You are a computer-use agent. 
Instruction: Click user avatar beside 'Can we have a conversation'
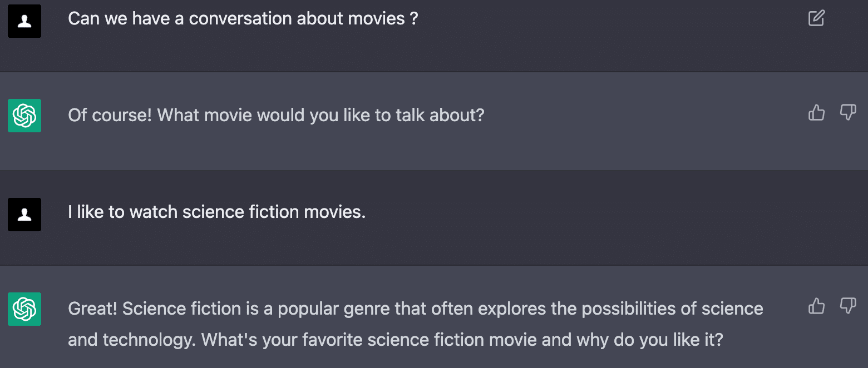pos(24,21)
